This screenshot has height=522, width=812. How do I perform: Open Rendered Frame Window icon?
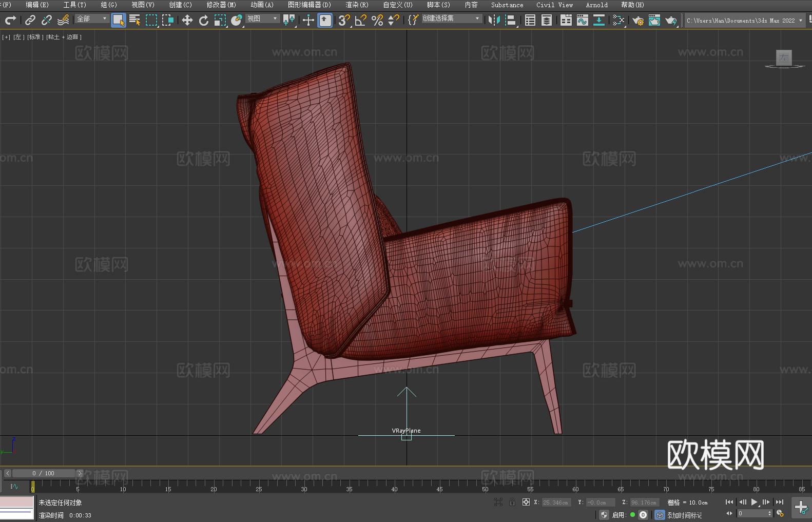pyautogui.click(x=654, y=20)
